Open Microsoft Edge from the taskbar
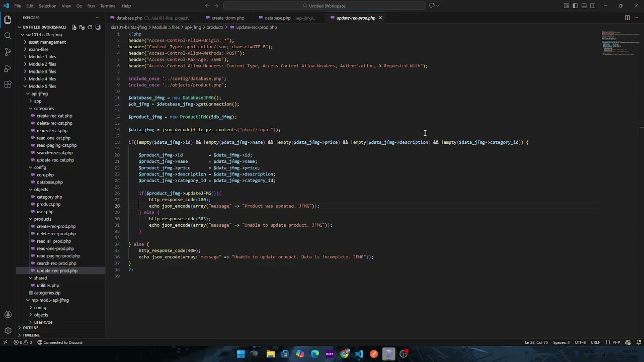The width and height of the screenshot is (644, 362). 315,354
